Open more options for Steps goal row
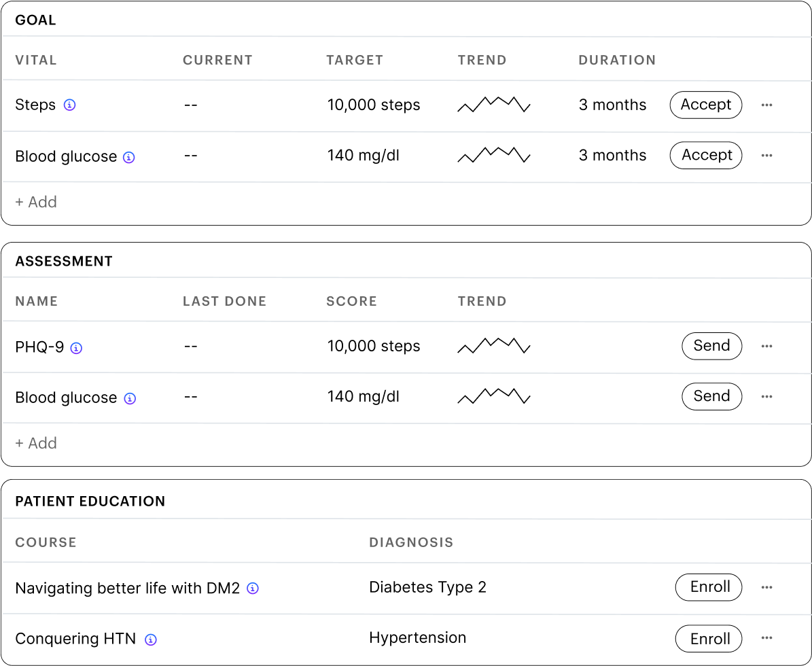812x666 pixels. 767,105
